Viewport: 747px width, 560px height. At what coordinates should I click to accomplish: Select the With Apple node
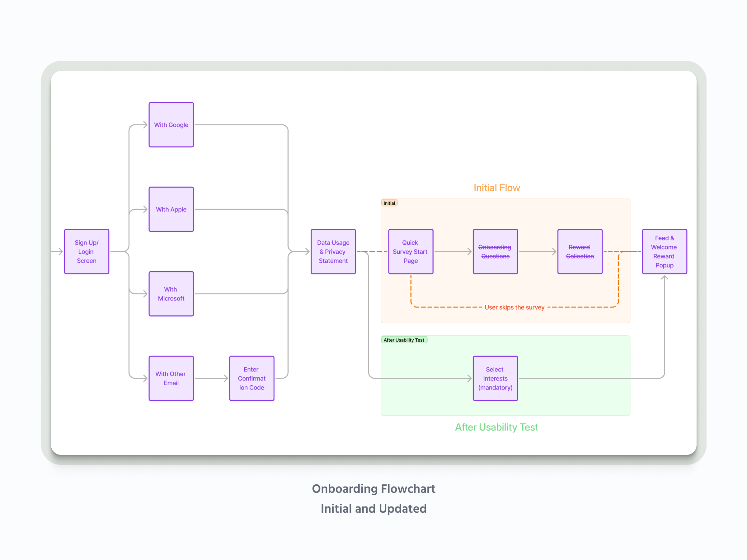[x=171, y=209]
